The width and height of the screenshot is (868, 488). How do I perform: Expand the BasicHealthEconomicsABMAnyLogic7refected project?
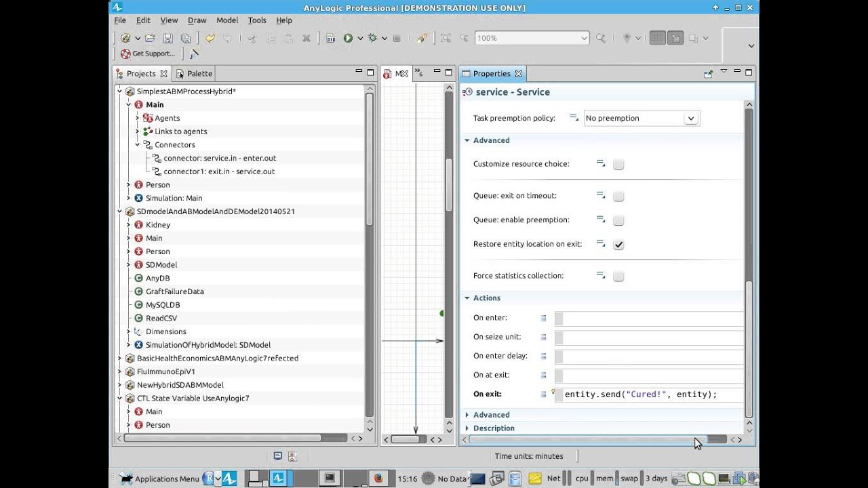(x=120, y=358)
